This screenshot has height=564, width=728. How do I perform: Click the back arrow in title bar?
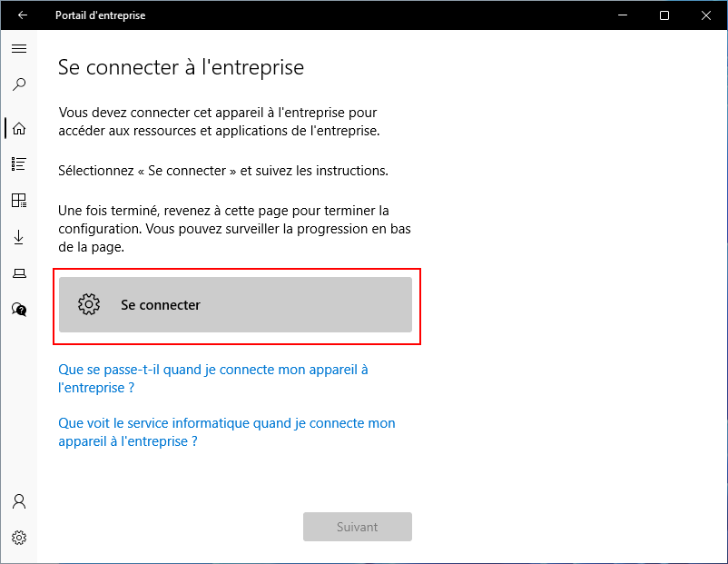(x=23, y=15)
